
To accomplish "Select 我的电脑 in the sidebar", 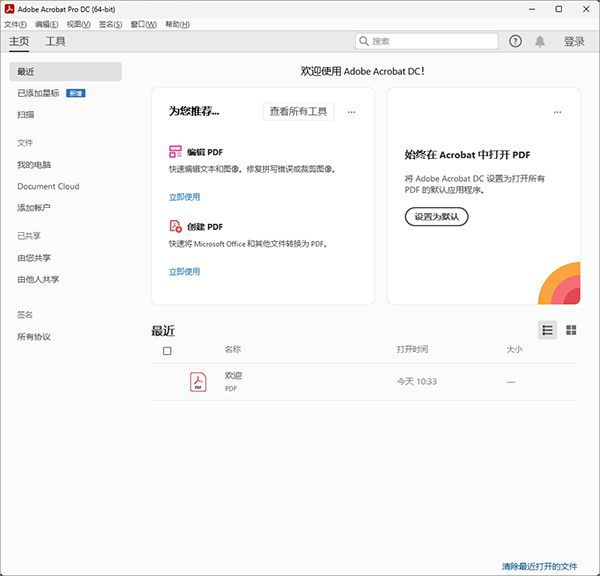I will coord(34,165).
